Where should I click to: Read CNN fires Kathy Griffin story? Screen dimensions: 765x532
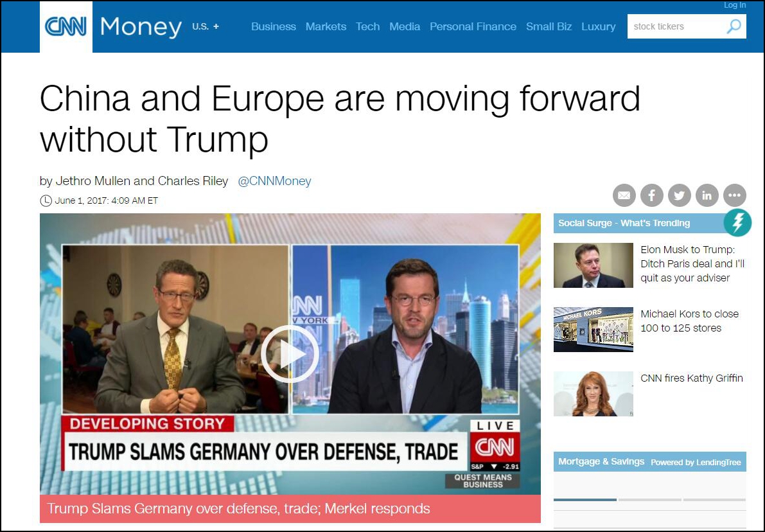click(x=692, y=378)
